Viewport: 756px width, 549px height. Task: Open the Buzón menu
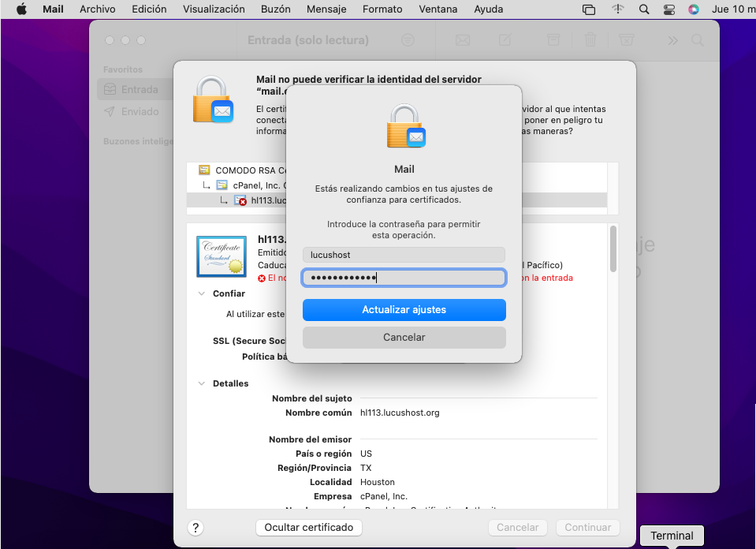point(275,9)
